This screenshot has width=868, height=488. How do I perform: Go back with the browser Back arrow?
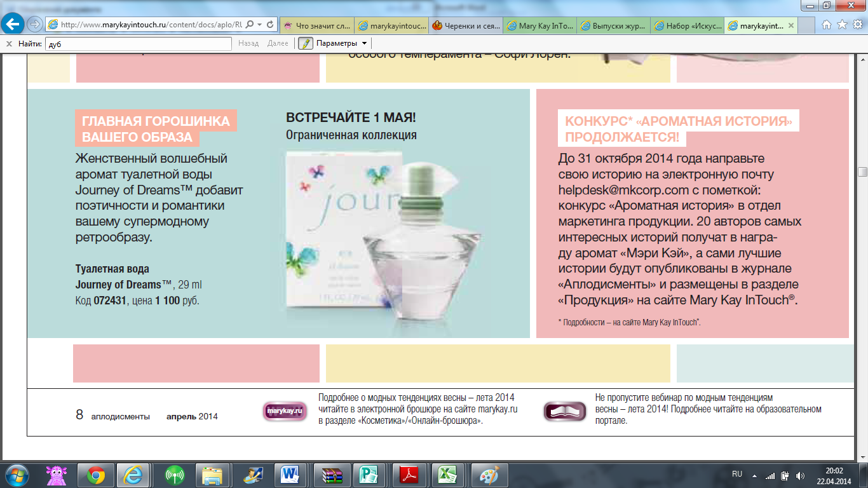click(x=14, y=24)
